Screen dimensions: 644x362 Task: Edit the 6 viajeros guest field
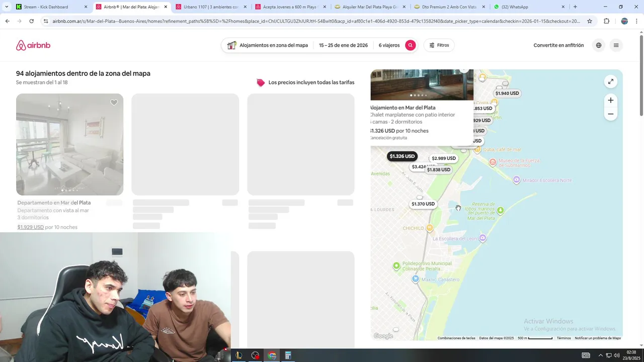389,45
